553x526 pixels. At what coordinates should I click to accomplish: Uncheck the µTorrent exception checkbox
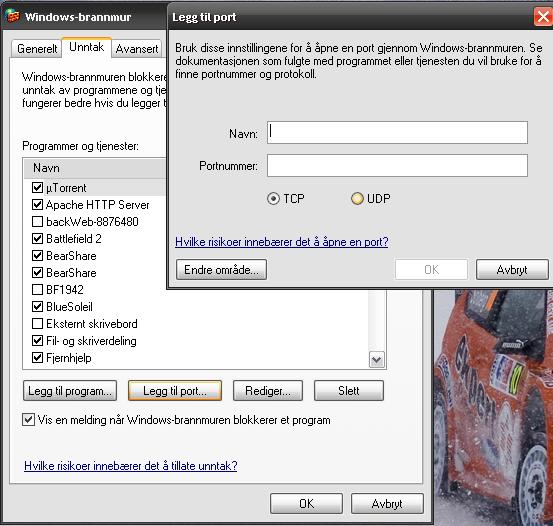click(37, 187)
